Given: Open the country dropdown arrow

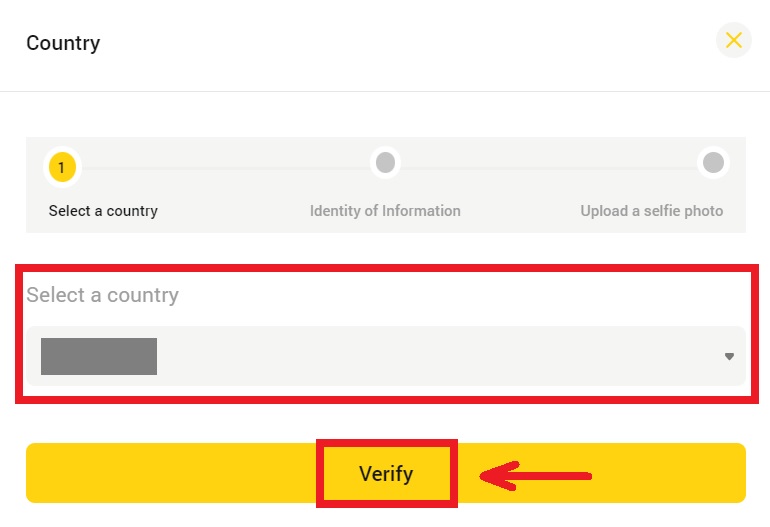Looking at the screenshot, I should point(729,357).
